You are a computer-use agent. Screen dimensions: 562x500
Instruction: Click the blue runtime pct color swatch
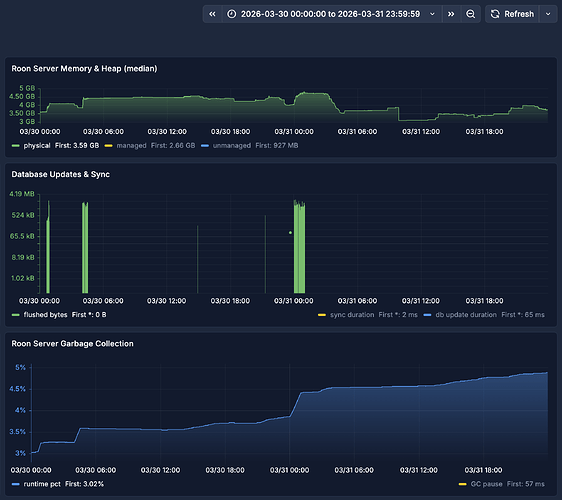click(15, 484)
